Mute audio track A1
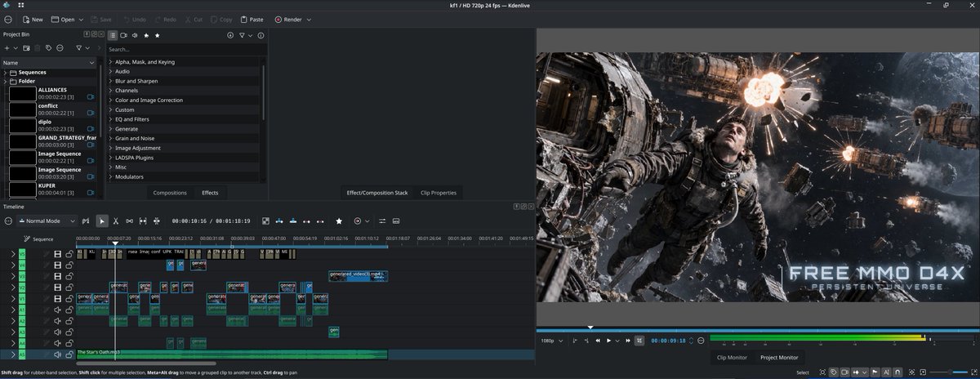980x379 pixels. [57, 310]
